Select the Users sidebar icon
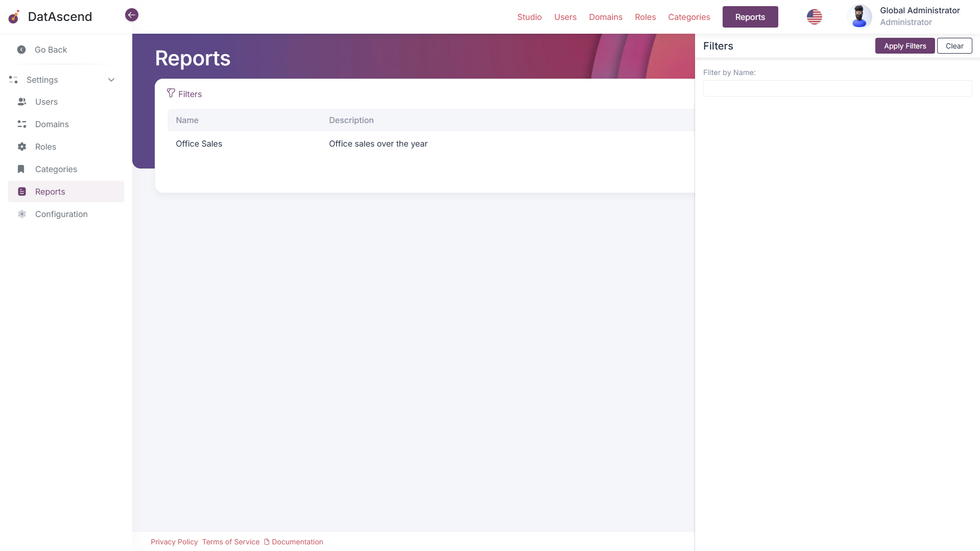Screen dimensions: 980x551 coord(22,102)
